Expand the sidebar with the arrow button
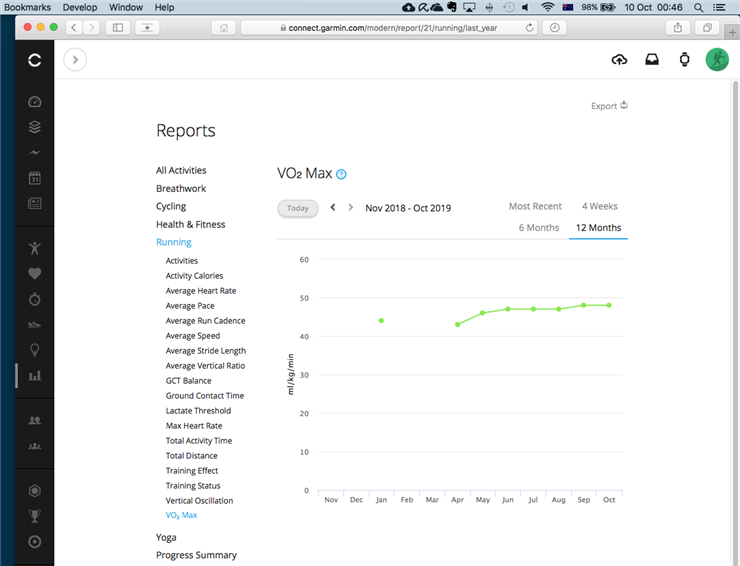 [75, 60]
